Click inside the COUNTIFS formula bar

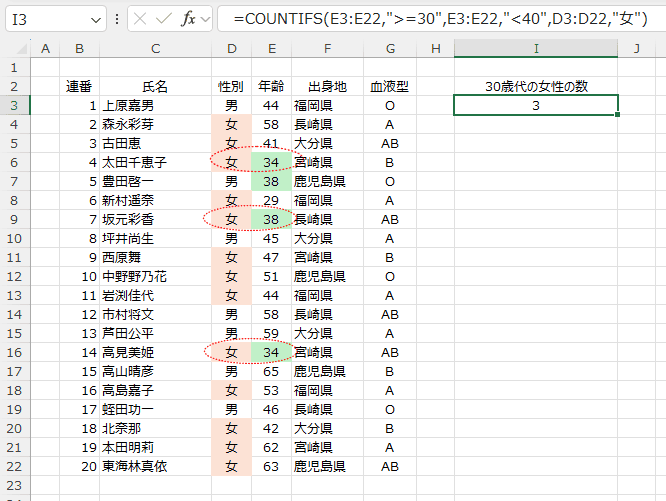[441, 19]
